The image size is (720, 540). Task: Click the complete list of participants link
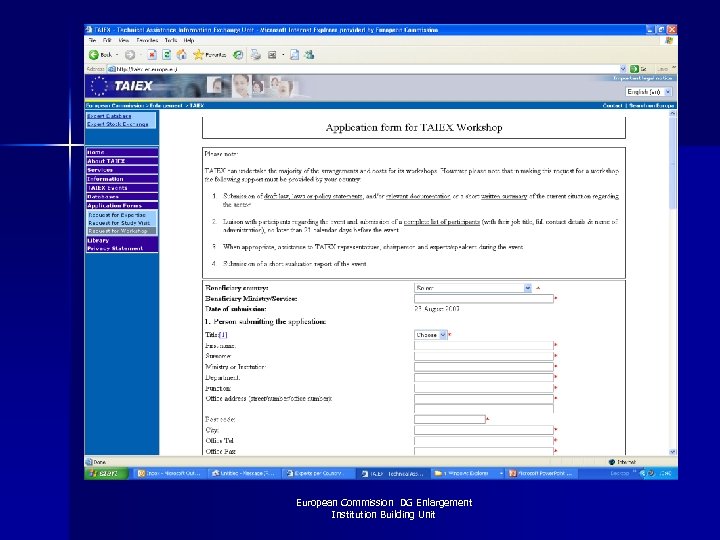click(x=442, y=222)
